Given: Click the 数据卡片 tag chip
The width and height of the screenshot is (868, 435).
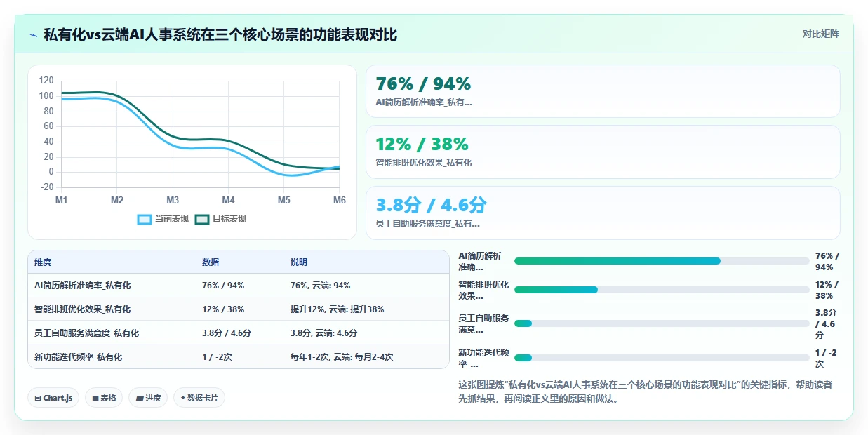Looking at the screenshot, I should [x=199, y=398].
